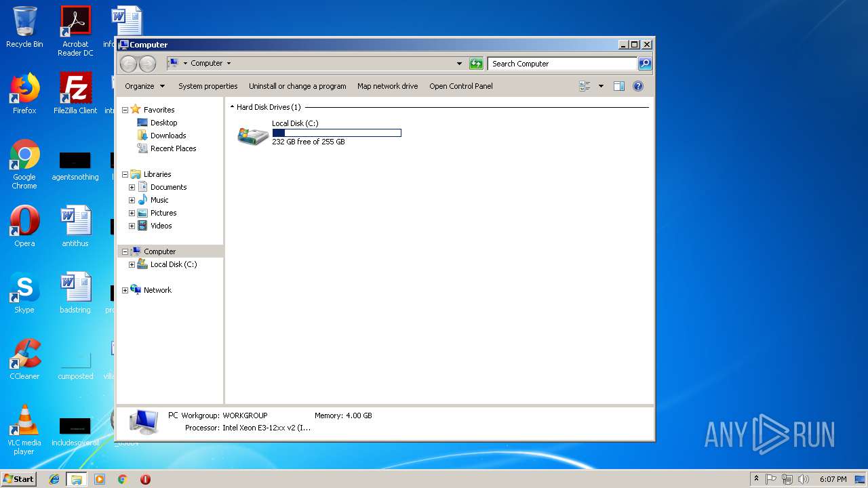Open the Recycle Bin desktop icon
This screenshot has width=868, height=488.
[24, 27]
